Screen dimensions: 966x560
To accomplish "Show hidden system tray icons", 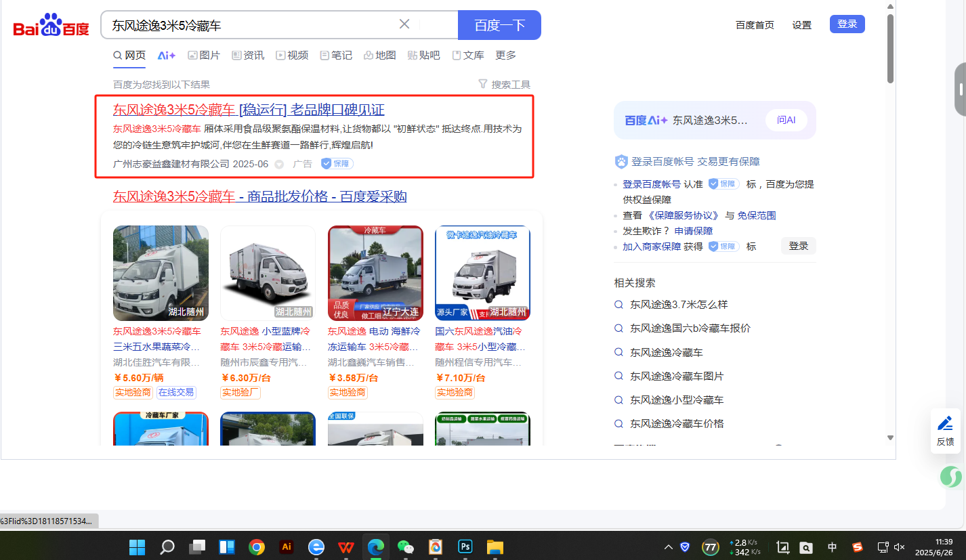I will click(x=669, y=547).
